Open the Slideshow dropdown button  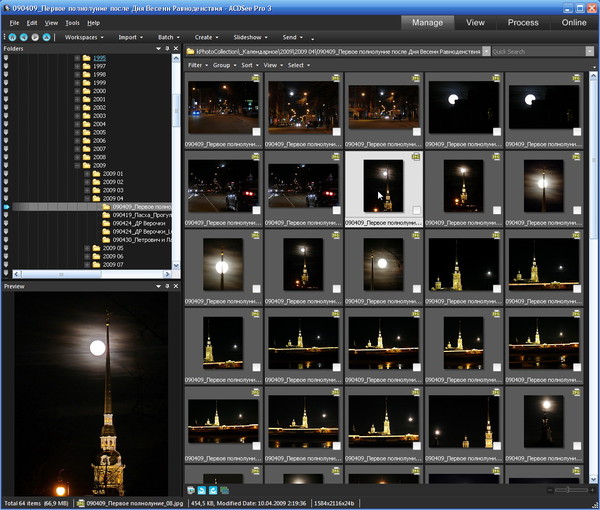click(x=250, y=37)
